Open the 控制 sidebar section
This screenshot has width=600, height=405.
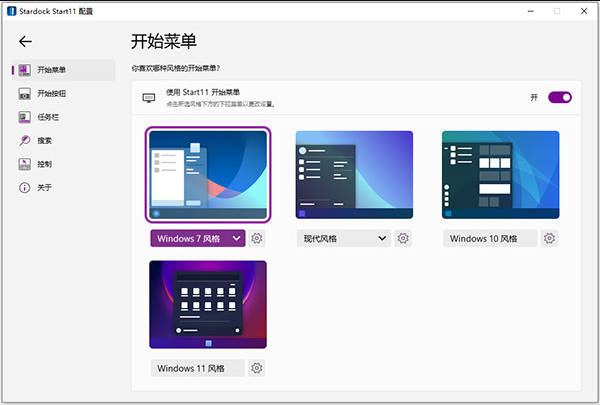tap(44, 164)
